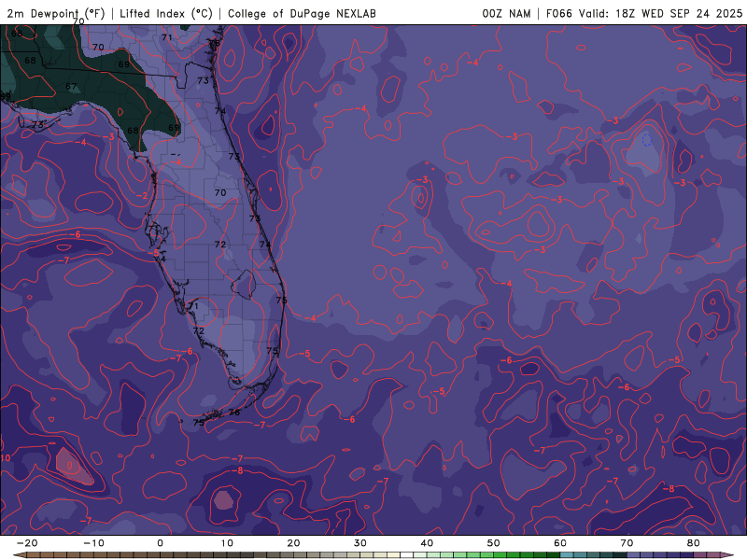Click the "00Z NAM" model run label

tap(506, 13)
